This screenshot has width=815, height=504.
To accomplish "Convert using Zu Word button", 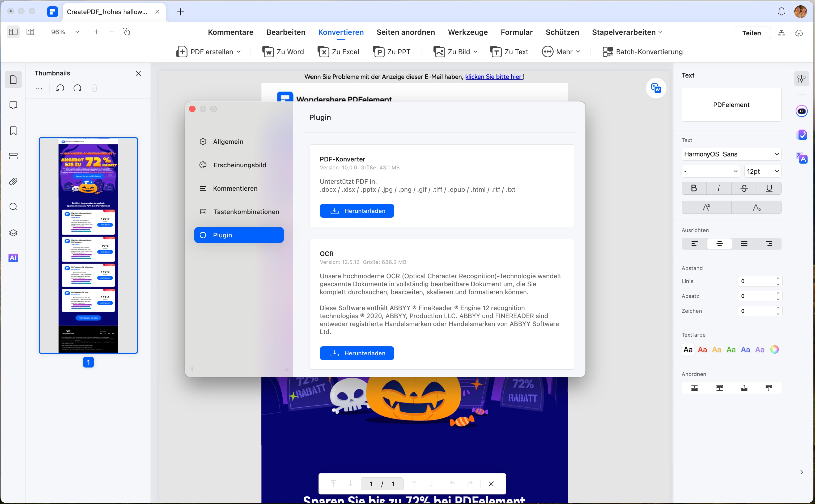I will (283, 52).
